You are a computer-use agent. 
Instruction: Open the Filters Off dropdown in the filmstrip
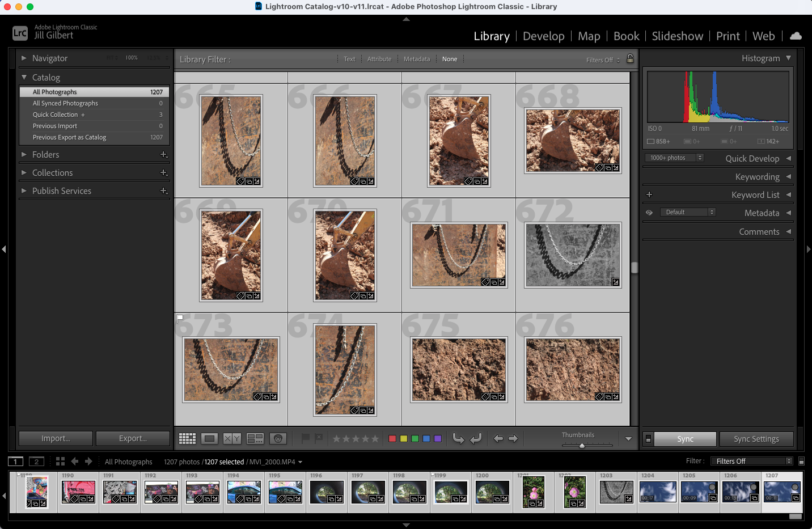pyautogui.click(x=751, y=460)
